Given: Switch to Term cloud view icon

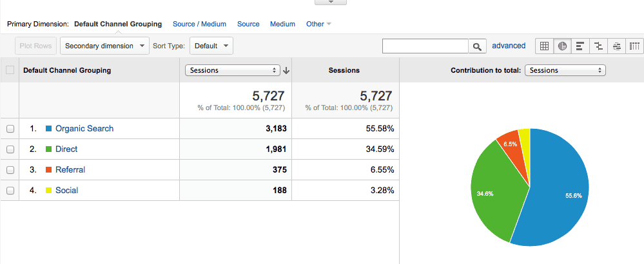Looking at the screenshot, I should tap(616, 46).
